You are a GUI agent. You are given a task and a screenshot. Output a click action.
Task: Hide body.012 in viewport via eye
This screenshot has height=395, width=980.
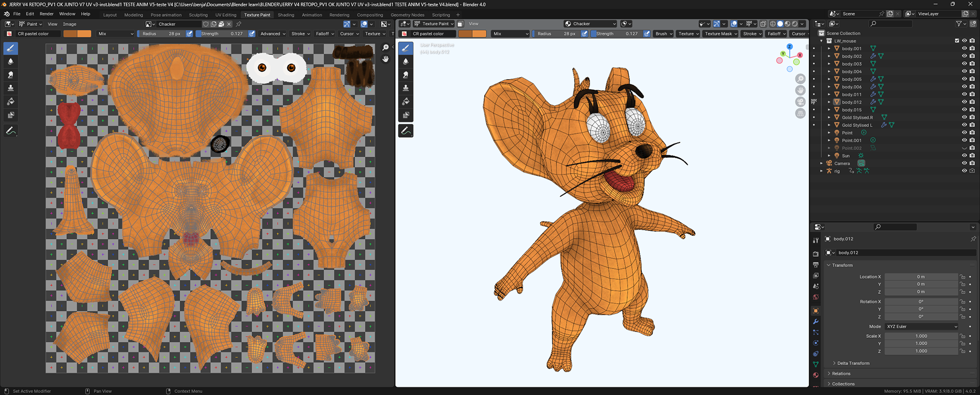(965, 102)
